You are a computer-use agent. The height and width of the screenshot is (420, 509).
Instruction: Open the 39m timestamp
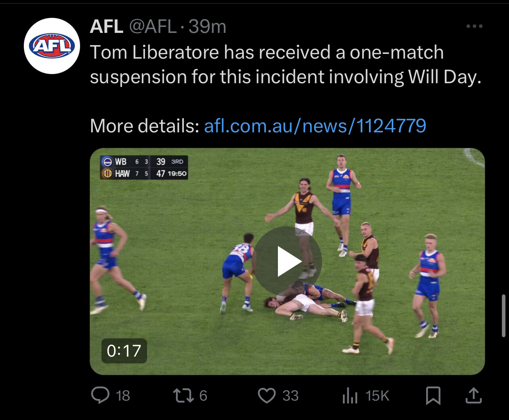click(207, 27)
